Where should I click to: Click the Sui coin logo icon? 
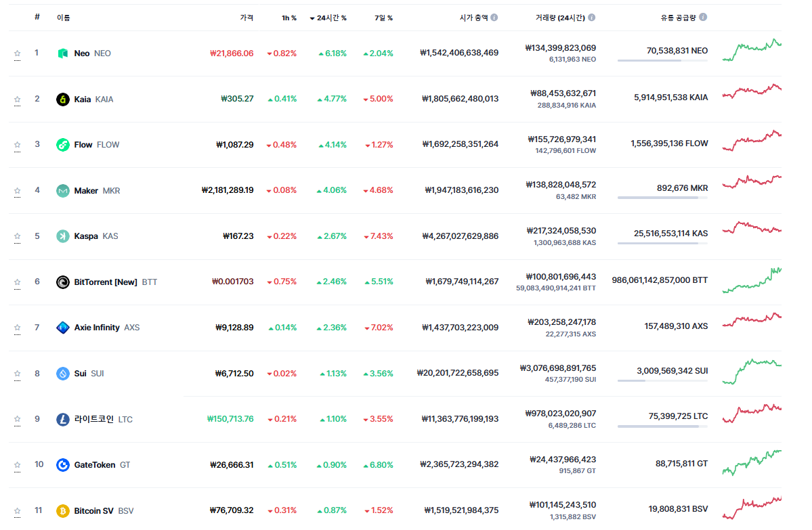point(63,373)
